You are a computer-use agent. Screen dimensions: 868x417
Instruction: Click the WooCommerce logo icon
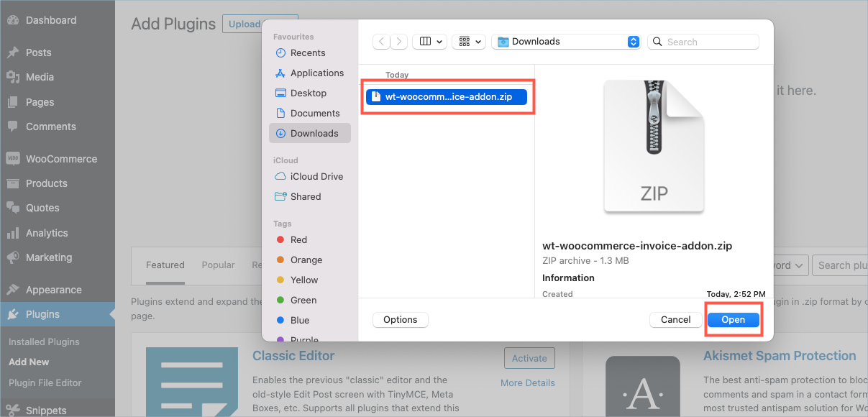[13, 159]
